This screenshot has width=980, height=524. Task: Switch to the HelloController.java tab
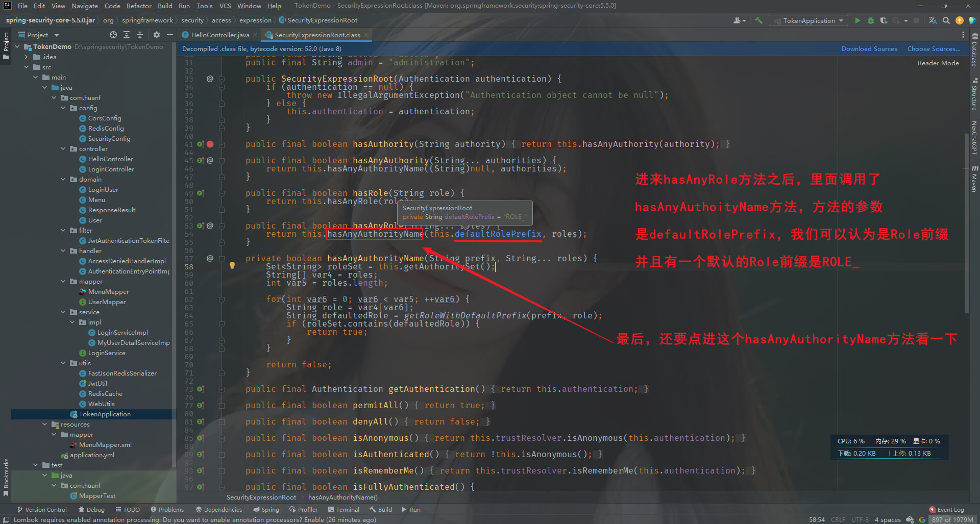pos(220,35)
